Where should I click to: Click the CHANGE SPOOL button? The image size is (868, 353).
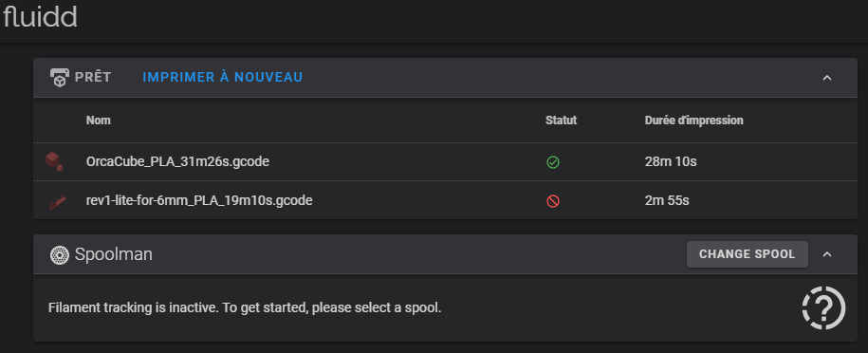pos(748,254)
